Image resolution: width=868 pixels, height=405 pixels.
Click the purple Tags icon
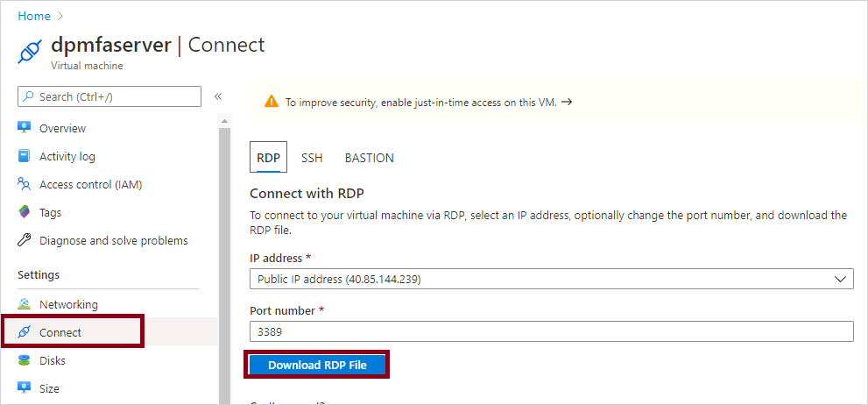(25, 212)
